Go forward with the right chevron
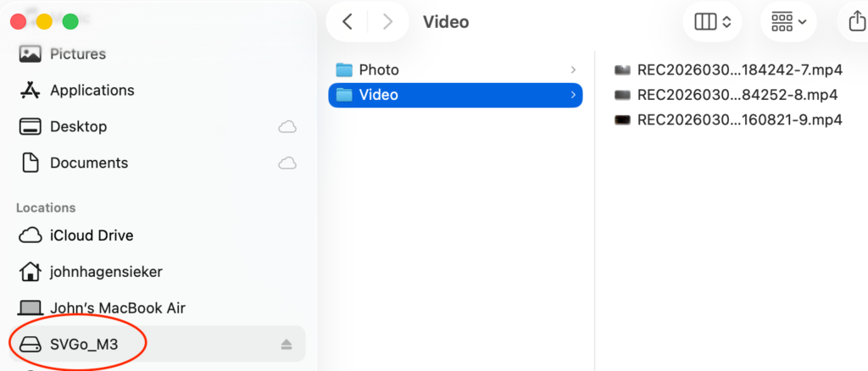 tap(388, 22)
